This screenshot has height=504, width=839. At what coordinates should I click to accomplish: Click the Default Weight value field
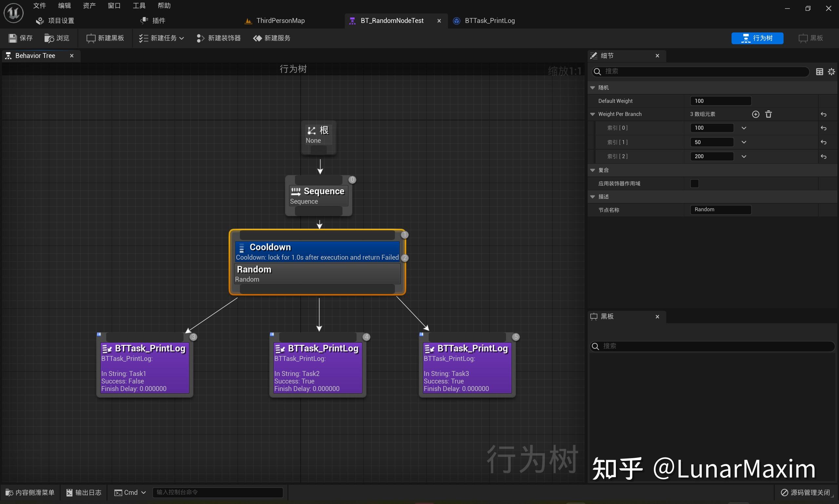coord(720,101)
